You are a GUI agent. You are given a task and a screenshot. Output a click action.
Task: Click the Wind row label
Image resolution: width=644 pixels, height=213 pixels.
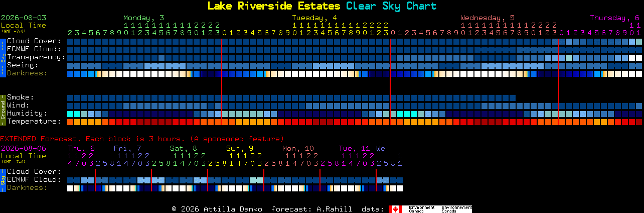[18, 105]
